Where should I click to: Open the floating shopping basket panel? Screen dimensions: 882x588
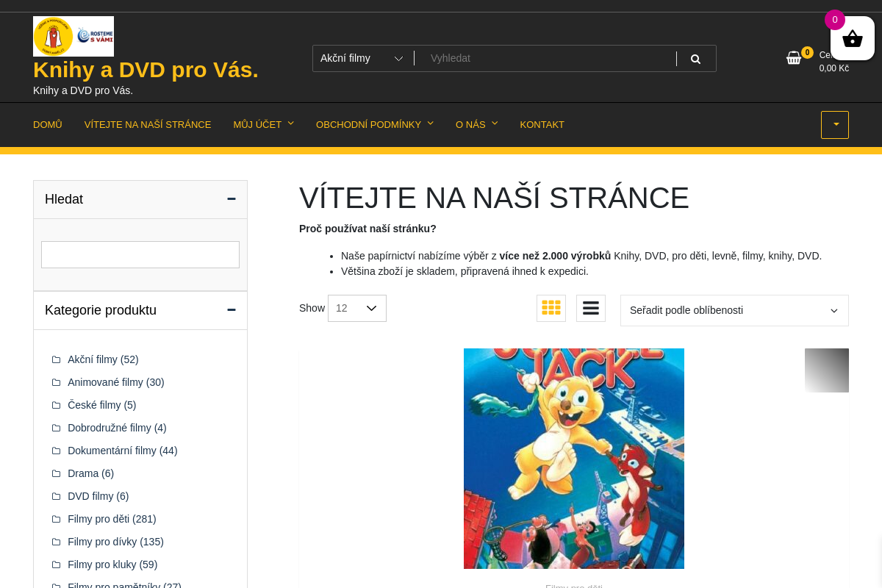(852, 37)
